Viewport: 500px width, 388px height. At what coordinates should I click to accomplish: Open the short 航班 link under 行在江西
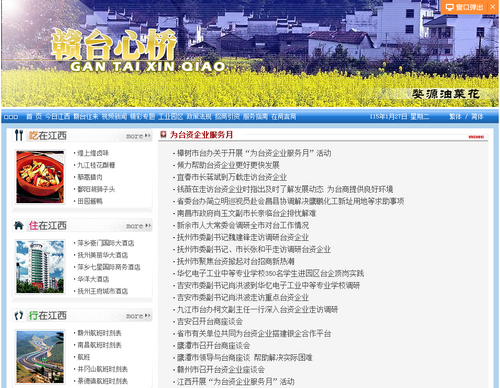click(x=84, y=357)
